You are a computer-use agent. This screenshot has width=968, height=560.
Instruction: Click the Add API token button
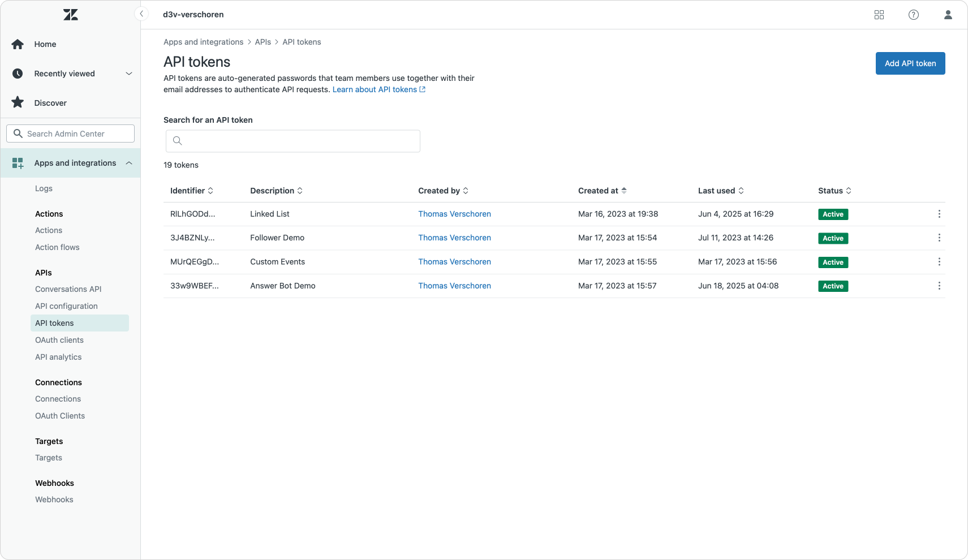(x=910, y=63)
